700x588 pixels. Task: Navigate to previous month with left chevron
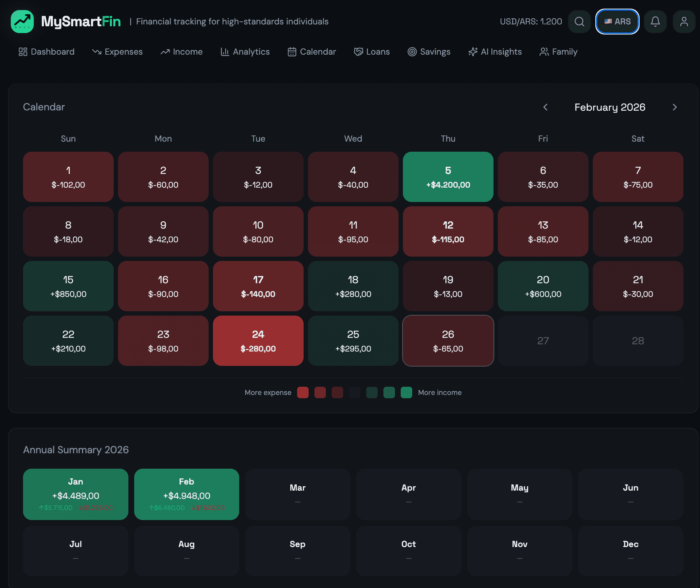[546, 107]
